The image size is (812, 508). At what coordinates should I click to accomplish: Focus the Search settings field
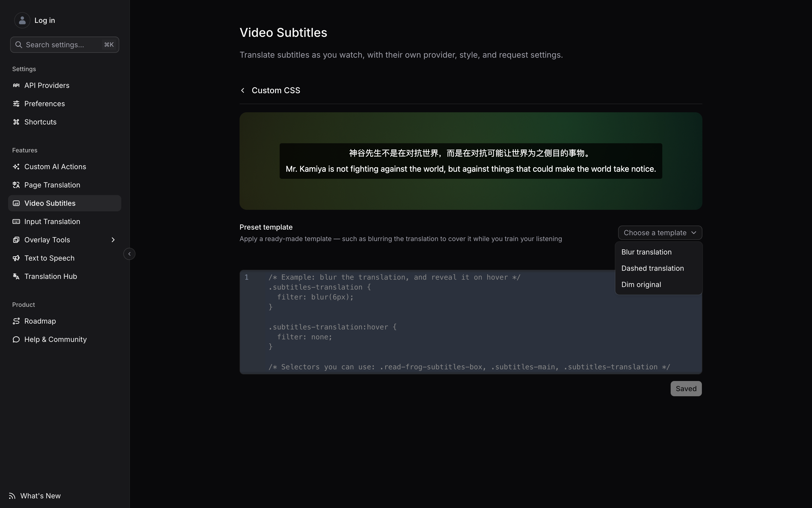click(65, 45)
